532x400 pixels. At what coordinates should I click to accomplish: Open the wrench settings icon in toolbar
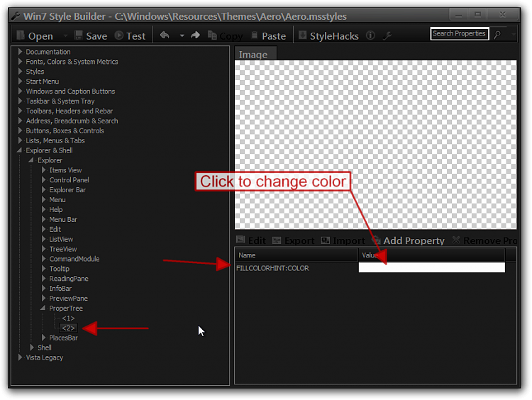coord(387,35)
